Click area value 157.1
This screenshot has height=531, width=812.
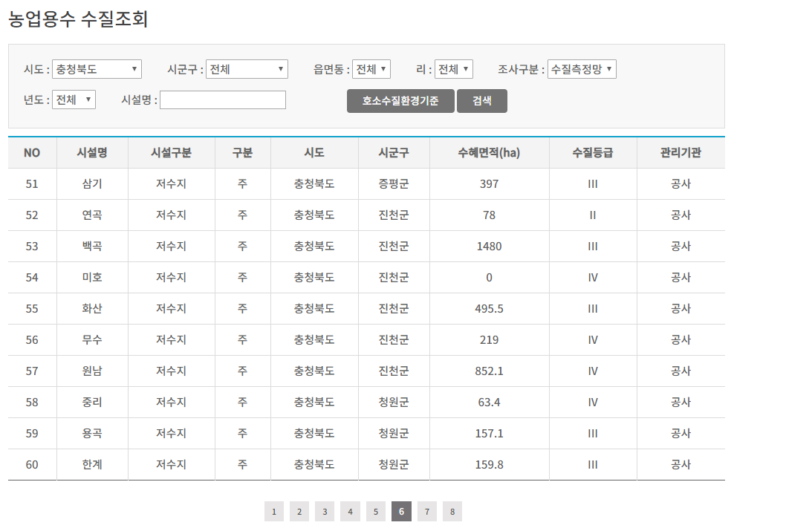[x=489, y=433]
